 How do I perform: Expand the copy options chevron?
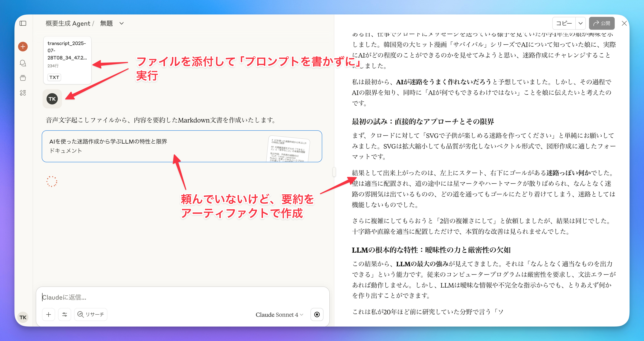(580, 23)
